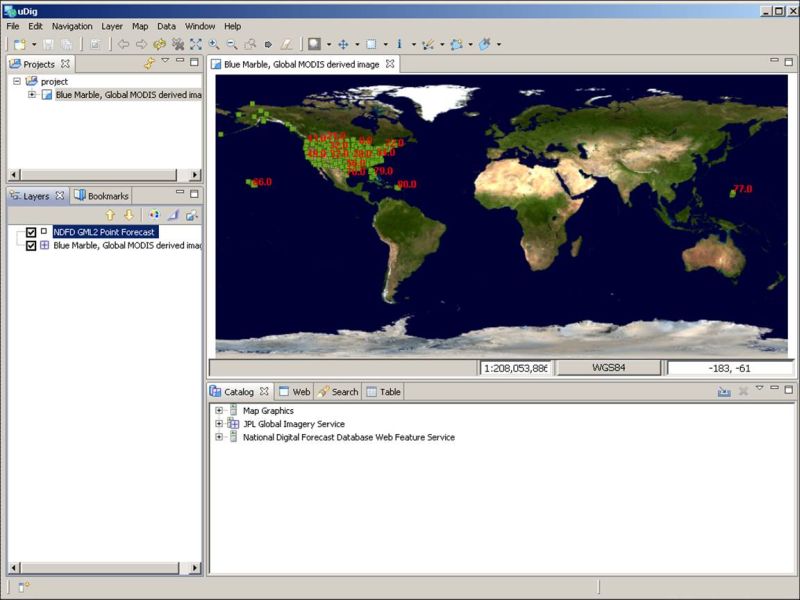Open the Info tool dropdown arrow
The width and height of the screenshot is (800, 600).
(x=413, y=44)
